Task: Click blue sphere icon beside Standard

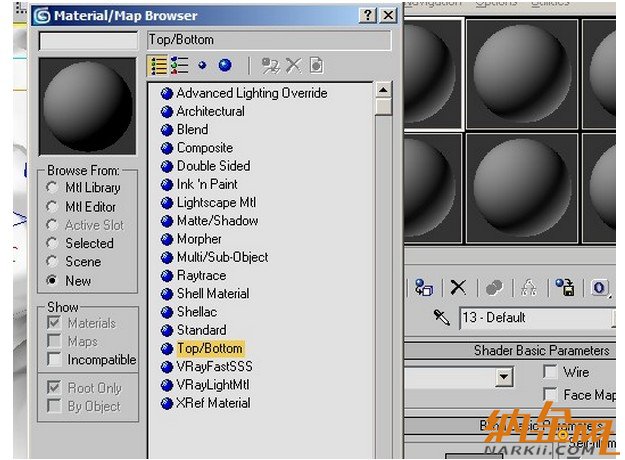Action: [167, 330]
